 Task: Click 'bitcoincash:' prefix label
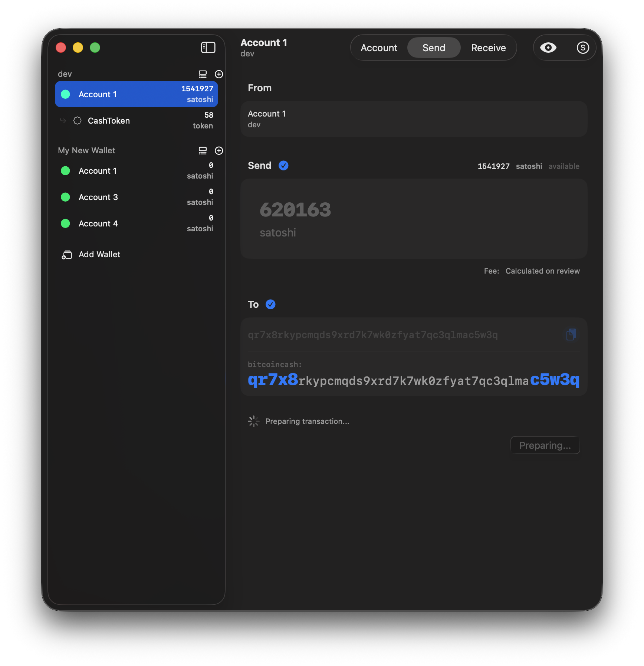click(x=275, y=365)
